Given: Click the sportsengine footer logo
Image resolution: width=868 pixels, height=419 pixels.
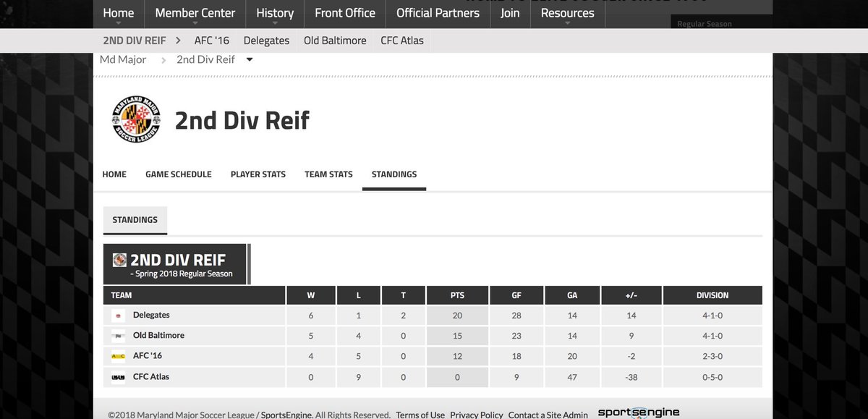Looking at the screenshot, I should click(x=639, y=412).
